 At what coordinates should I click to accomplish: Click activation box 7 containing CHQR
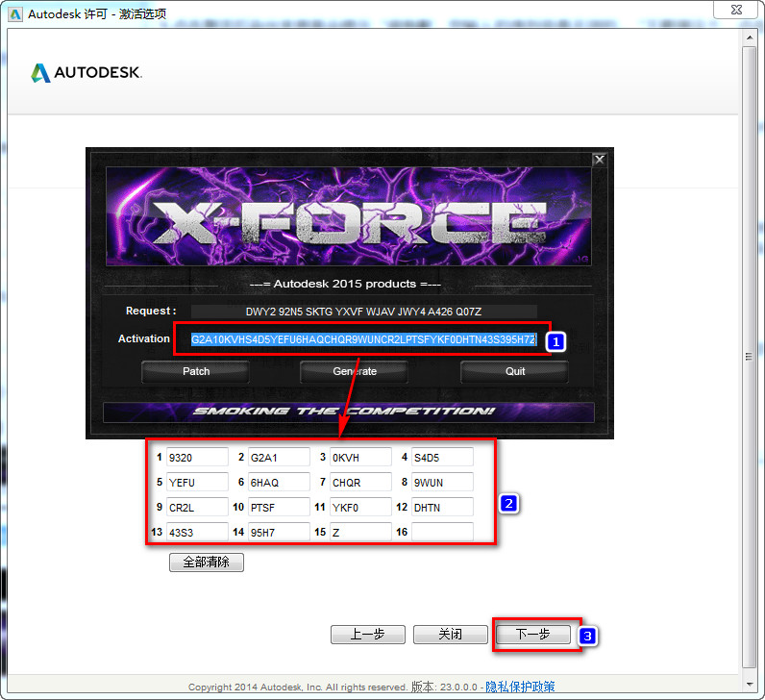tap(360, 483)
